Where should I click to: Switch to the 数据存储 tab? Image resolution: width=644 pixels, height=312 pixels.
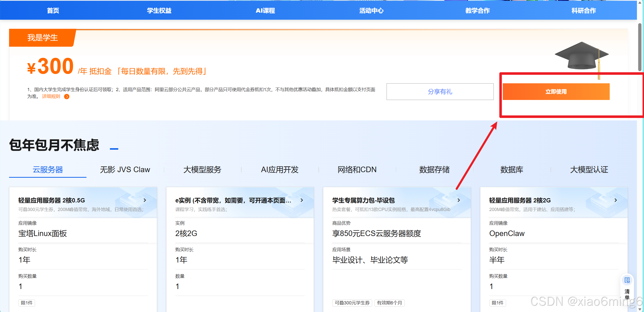(x=434, y=170)
